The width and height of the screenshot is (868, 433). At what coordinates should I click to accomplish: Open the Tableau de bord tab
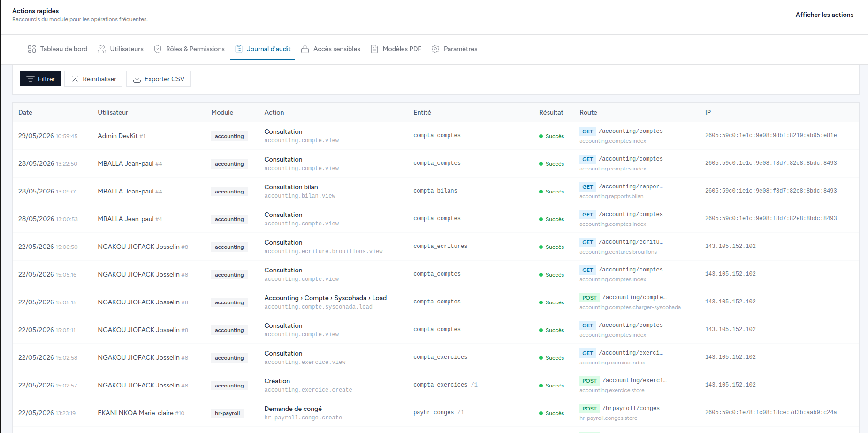[x=58, y=49]
